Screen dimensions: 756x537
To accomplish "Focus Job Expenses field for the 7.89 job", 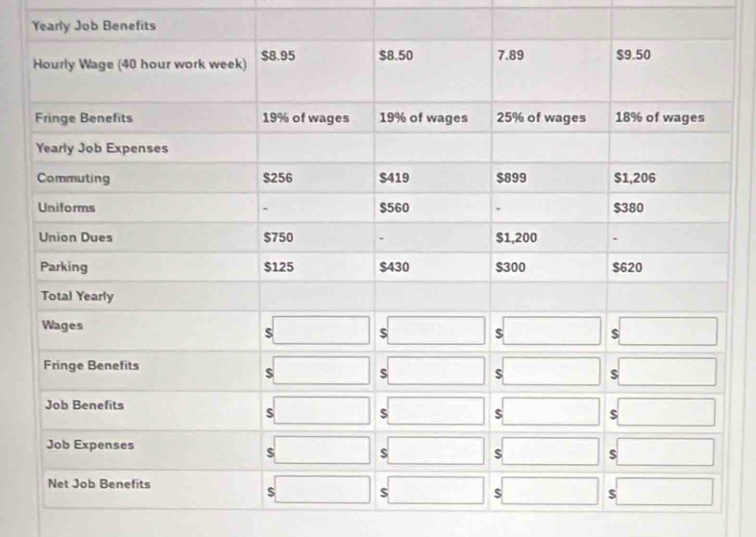I will pos(553,452).
